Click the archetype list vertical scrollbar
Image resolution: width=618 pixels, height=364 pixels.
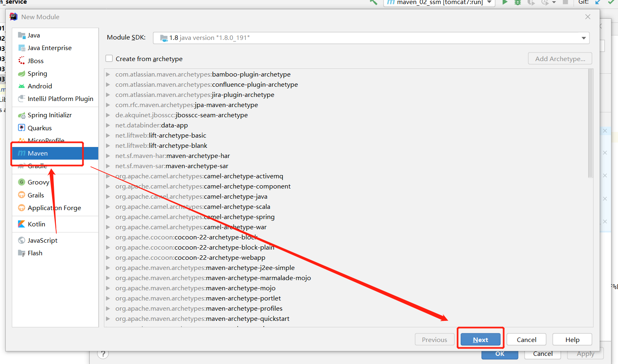point(591,123)
